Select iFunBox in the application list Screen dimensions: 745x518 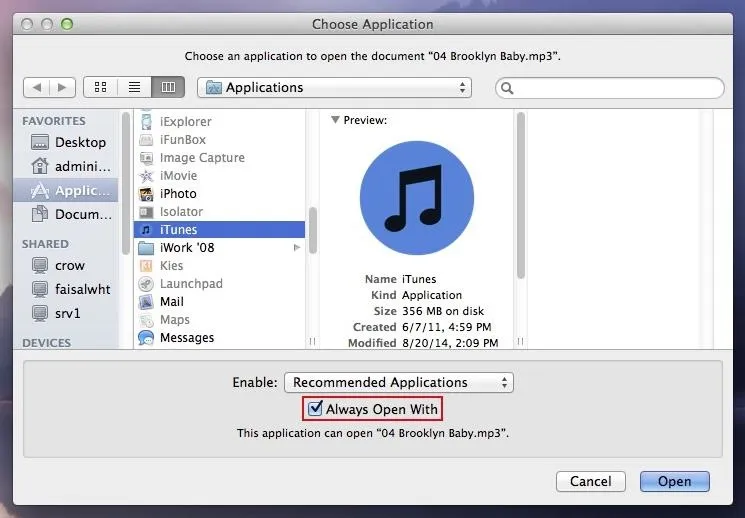pos(220,140)
